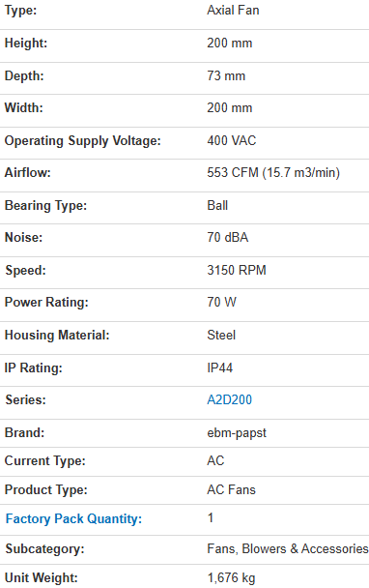Click the Factory Pack Quantity link
Image resolution: width=369 pixels, height=588 pixels.
click(x=73, y=519)
